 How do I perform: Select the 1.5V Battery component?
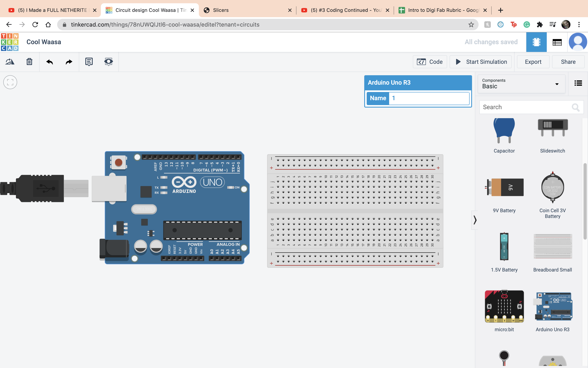(504, 252)
